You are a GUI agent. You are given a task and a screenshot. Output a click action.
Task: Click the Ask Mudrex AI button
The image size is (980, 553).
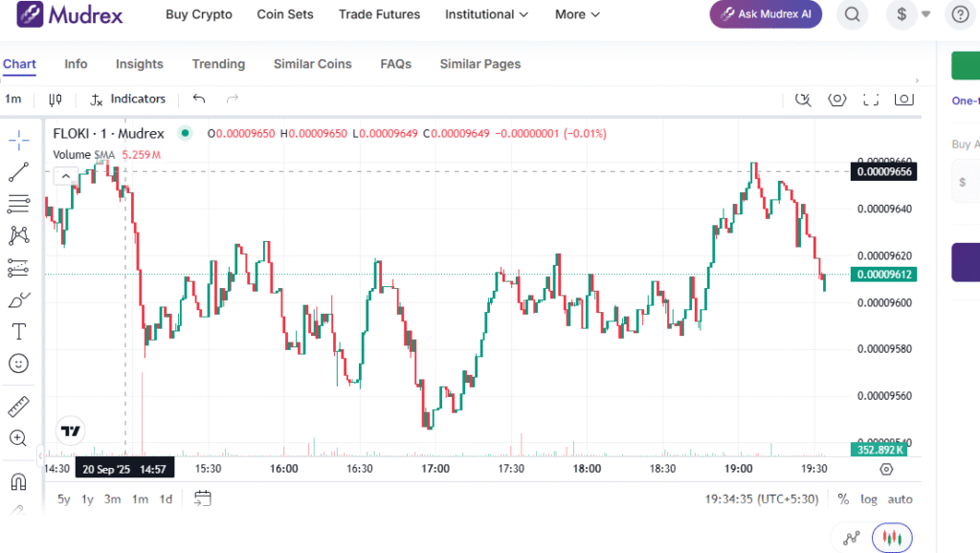pyautogui.click(x=766, y=14)
